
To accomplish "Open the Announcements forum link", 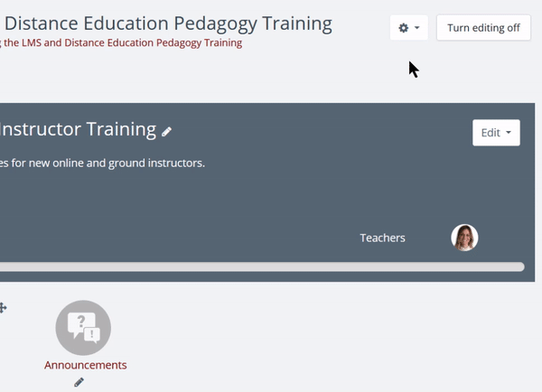I will tap(86, 365).
